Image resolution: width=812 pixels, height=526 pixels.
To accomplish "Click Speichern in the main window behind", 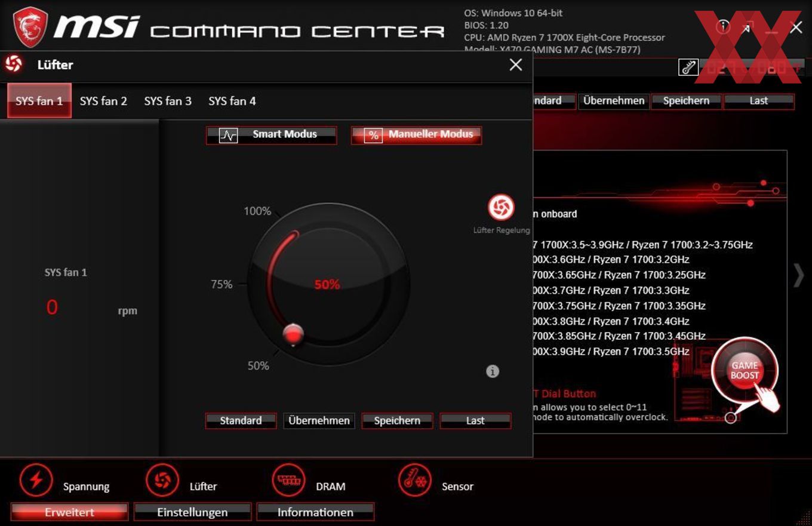I will [686, 101].
